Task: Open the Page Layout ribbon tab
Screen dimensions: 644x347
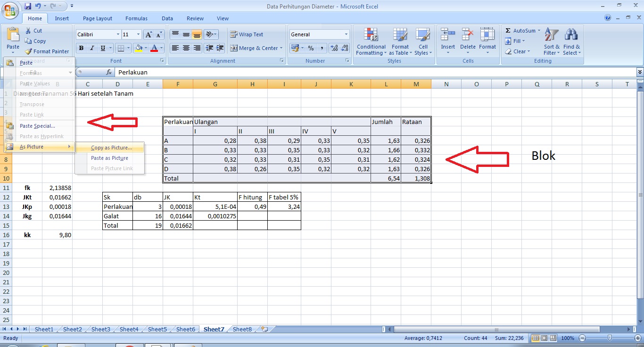Action: (x=98, y=18)
